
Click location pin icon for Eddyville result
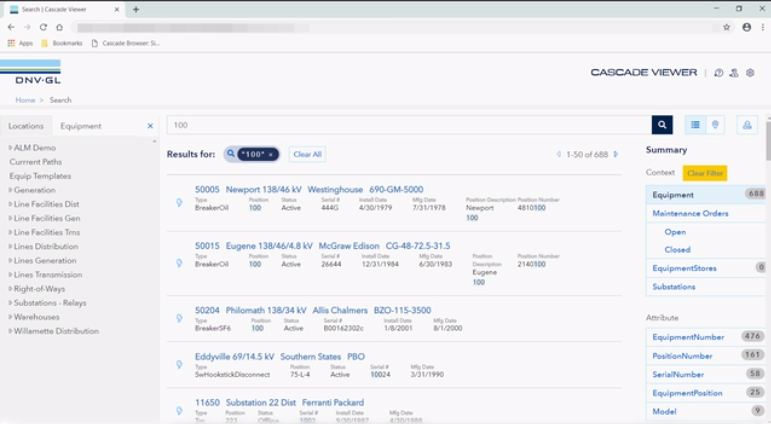(179, 364)
